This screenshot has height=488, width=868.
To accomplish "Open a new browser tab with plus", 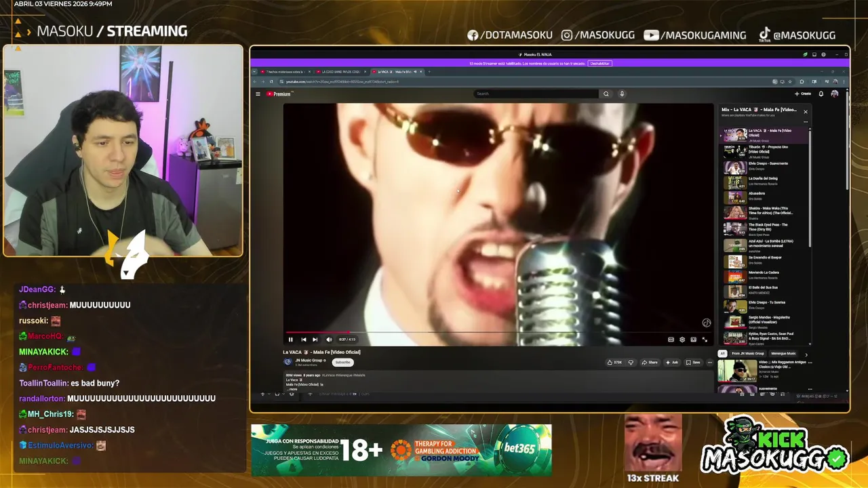I will tap(429, 72).
